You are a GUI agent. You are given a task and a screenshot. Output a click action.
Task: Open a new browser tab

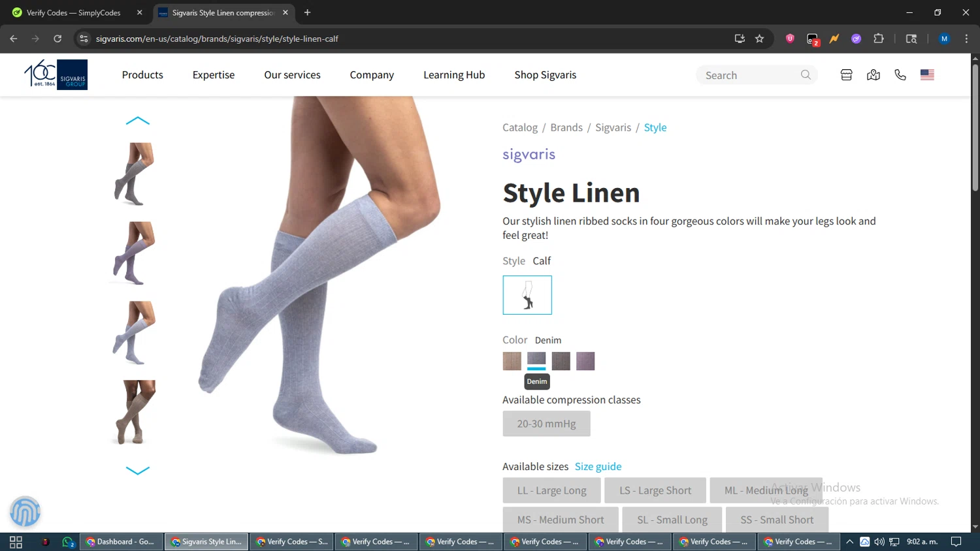coord(307,12)
